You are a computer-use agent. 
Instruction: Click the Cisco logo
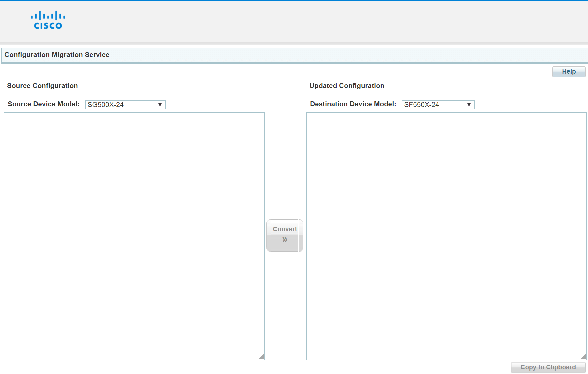coord(48,20)
